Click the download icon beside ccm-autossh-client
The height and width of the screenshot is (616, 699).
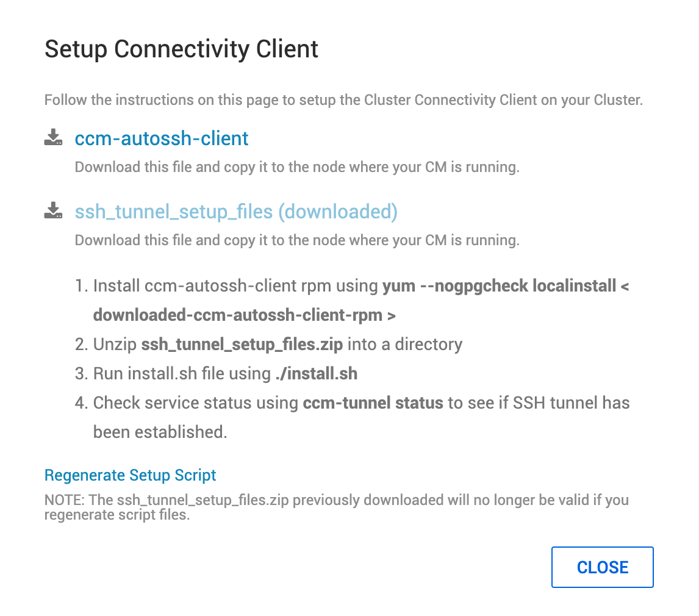tap(53, 138)
